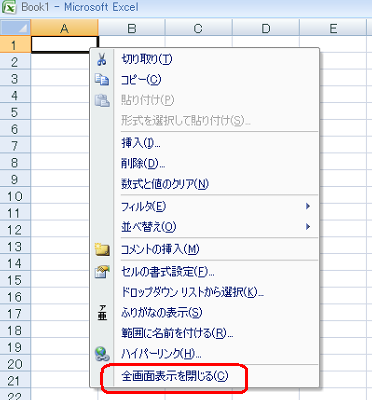Click the Copy pages icon
The width and height of the screenshot is (372, 400).
(102, 79)
